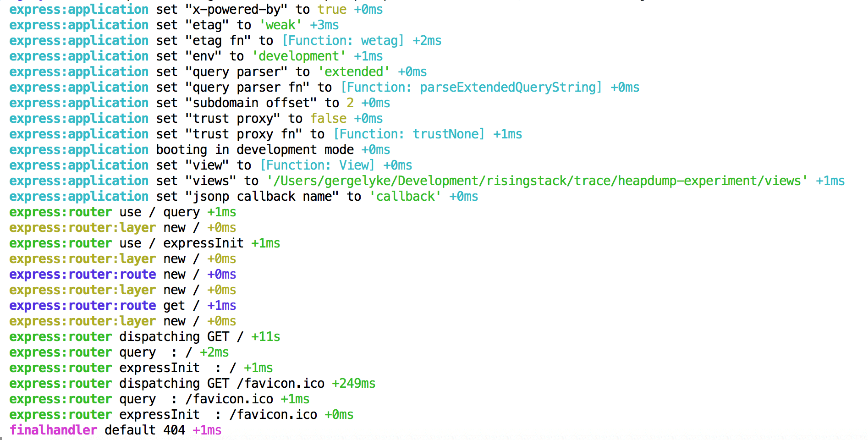Click the finalhandler namespace label

53,430
